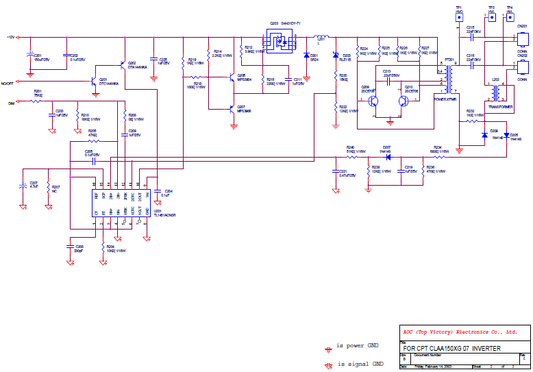Click the D201 diode symbol

307,55
